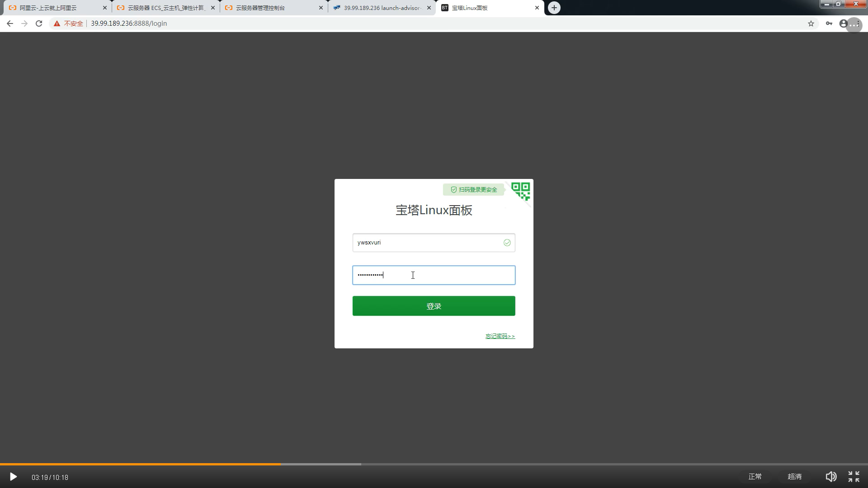Click the 扫码登录更安全 tooltip label
868x488 pixels.
point(473,190)
